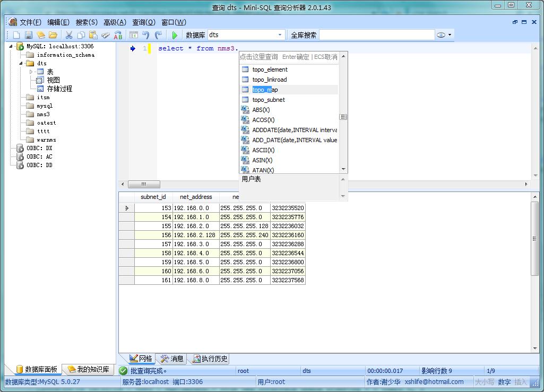Screen dimensions: 544x392
Task: Select the information_schema database
Action: coord(66,55)
